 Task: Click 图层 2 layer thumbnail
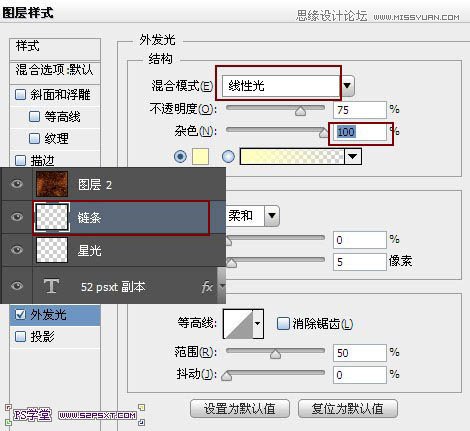(x=52, y=184)
